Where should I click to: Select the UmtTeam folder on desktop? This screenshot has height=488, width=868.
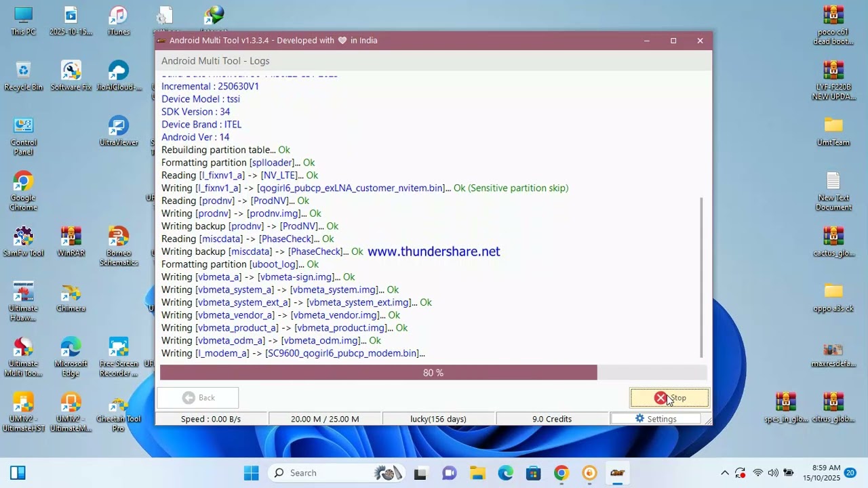click(833, 131)
